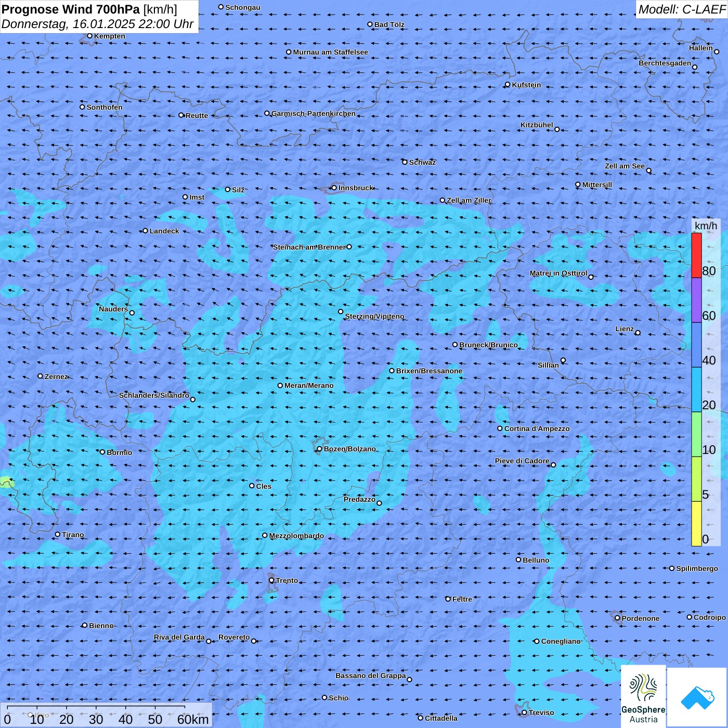The image size is (728, 728).
Task: Click the "Brixen/Bressanone" city label
Action: pyautogui.click(x=429, y=371)
